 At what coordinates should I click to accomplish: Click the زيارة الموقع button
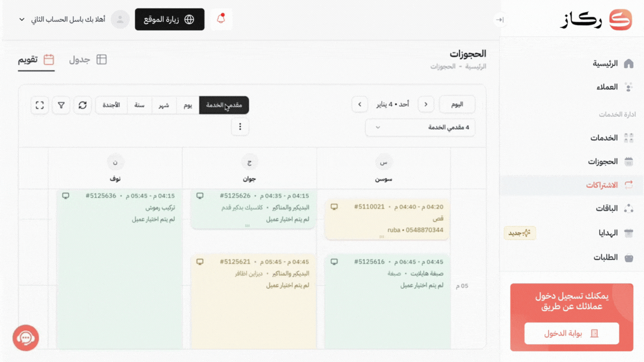[x=169, y=20]
